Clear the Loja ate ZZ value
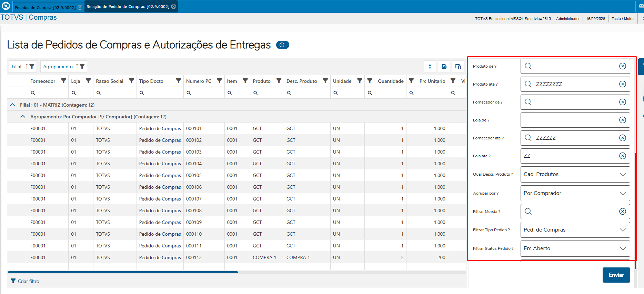The image size is (644, 294). (623, 156)
